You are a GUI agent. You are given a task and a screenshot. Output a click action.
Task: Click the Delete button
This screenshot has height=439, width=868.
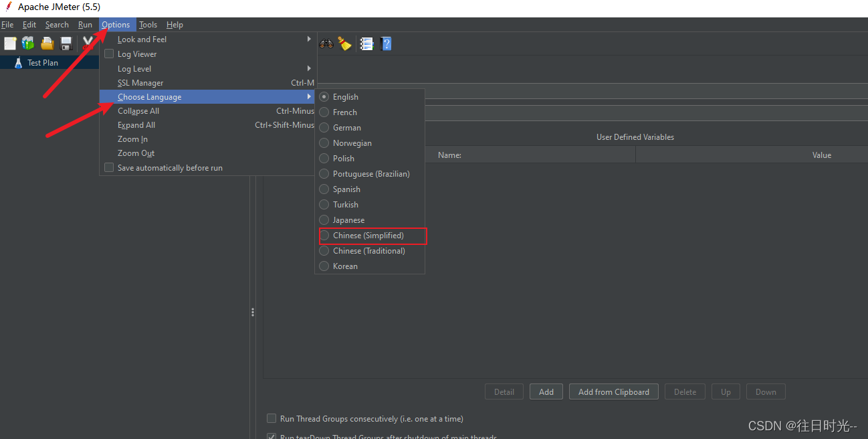(x=685, y=392)
